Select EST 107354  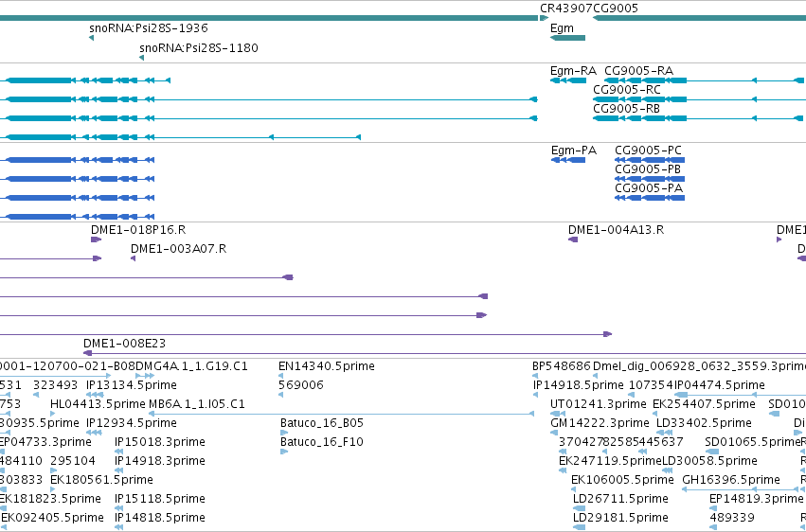(x=632, y=395)
